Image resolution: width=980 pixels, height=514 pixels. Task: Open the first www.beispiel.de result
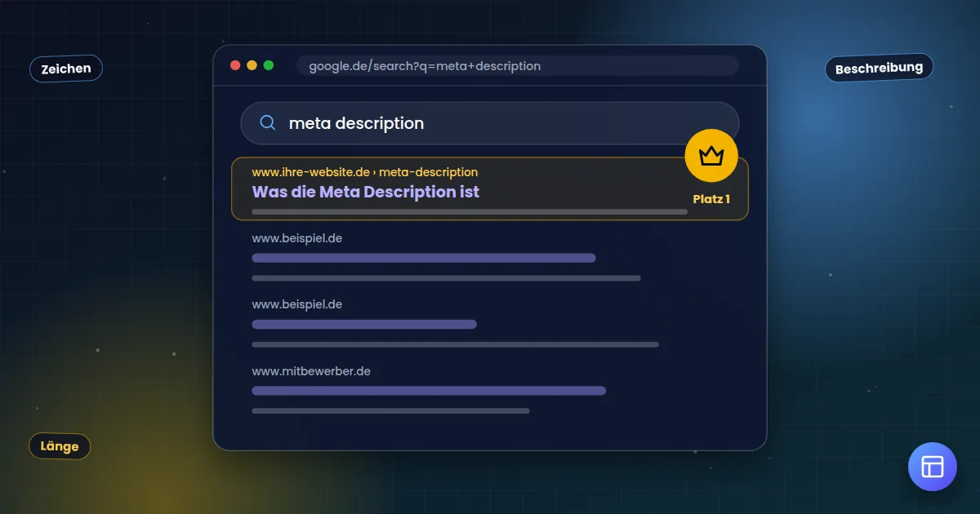pyautogui.click(x=296, y=238)
